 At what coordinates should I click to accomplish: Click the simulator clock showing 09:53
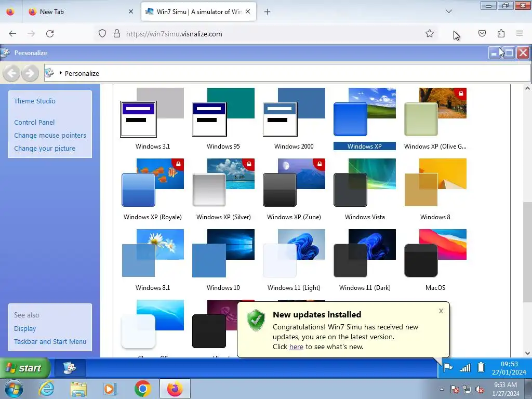click(x=509, y=368)
